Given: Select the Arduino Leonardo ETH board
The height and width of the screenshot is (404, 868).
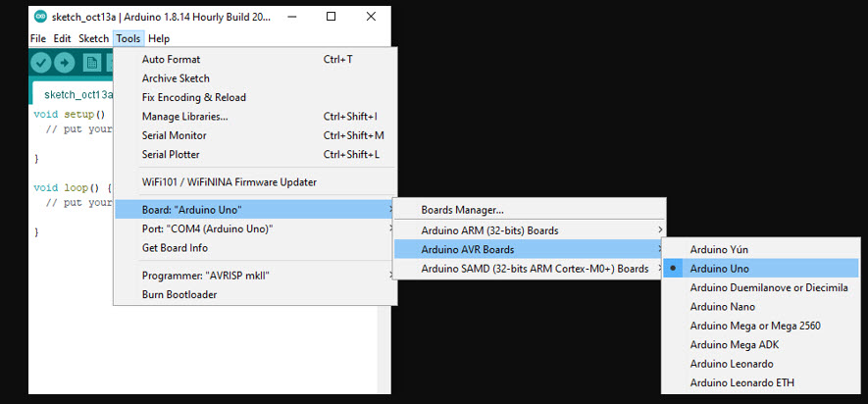Looking at the screenshot, I should point(761,383).
